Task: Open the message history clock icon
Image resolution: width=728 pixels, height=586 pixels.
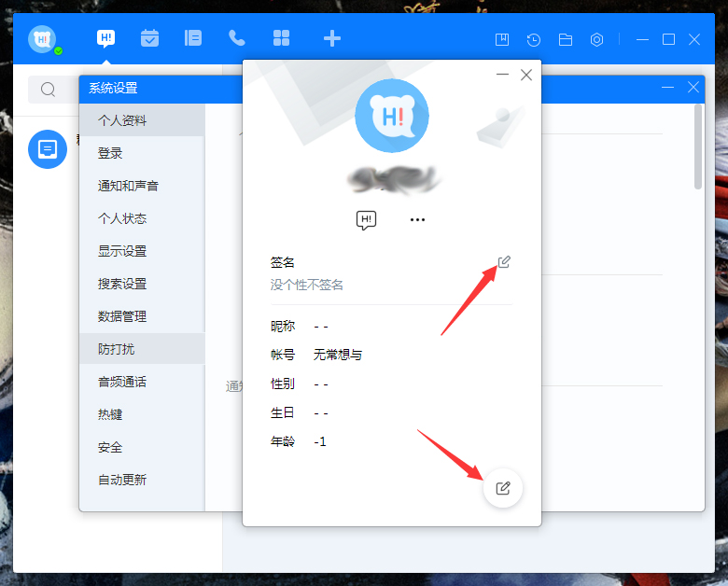Action: (x=534, y=40)
